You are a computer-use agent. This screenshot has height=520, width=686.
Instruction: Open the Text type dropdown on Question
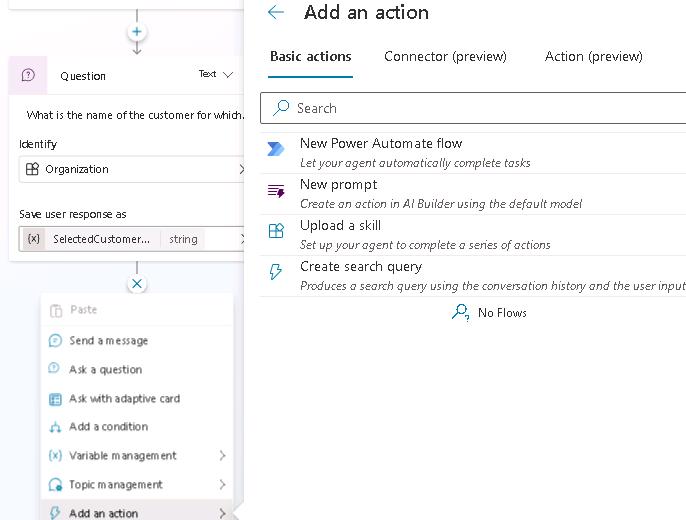tap(216, 74)
